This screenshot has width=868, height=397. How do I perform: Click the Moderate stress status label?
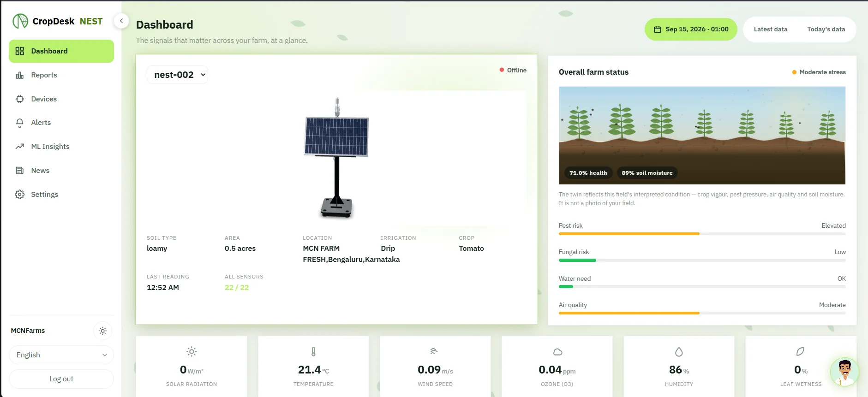[x=819, y=72]
